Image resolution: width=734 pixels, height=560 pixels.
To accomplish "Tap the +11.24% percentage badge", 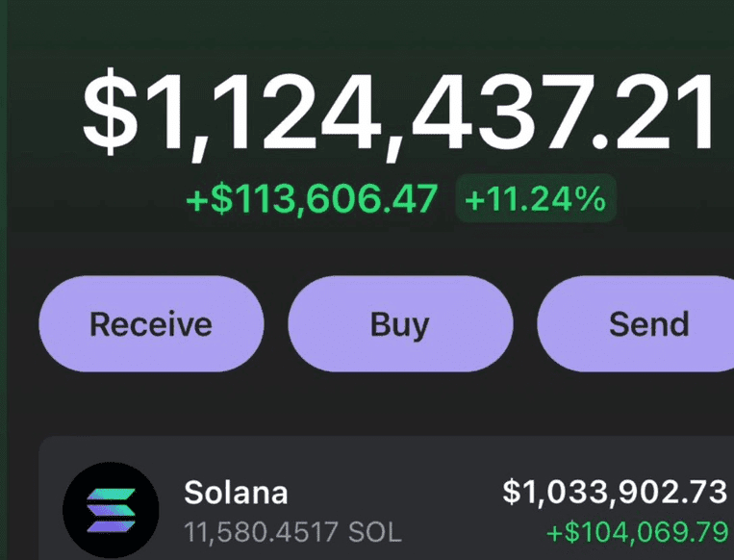I will (536, 198).
